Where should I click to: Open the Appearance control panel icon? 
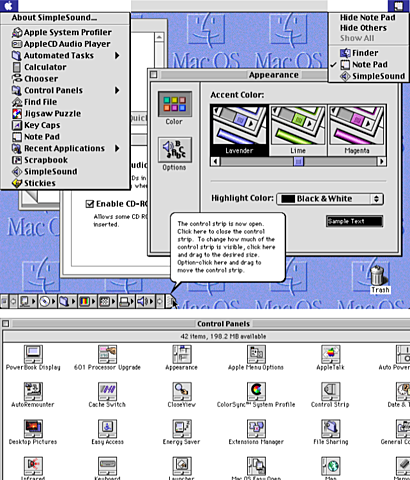(182, 354)
